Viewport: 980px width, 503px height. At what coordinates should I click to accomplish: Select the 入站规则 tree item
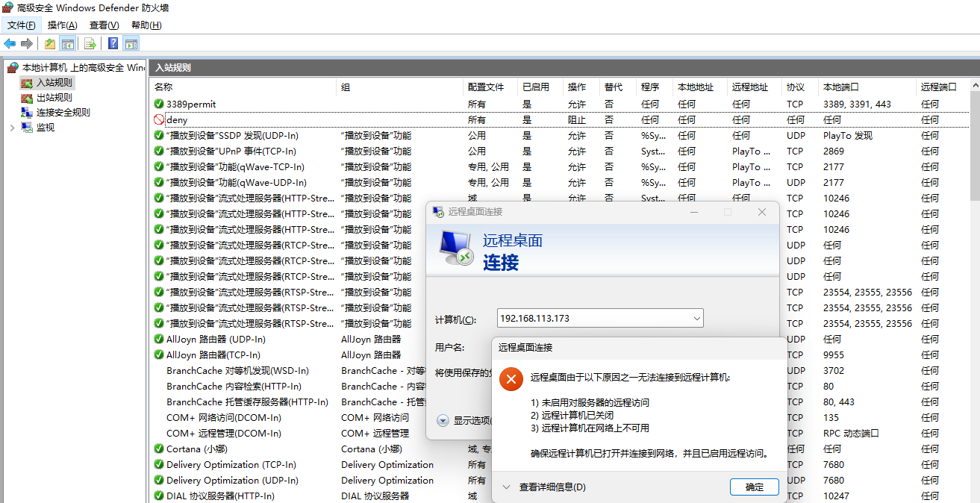(54, 83)
